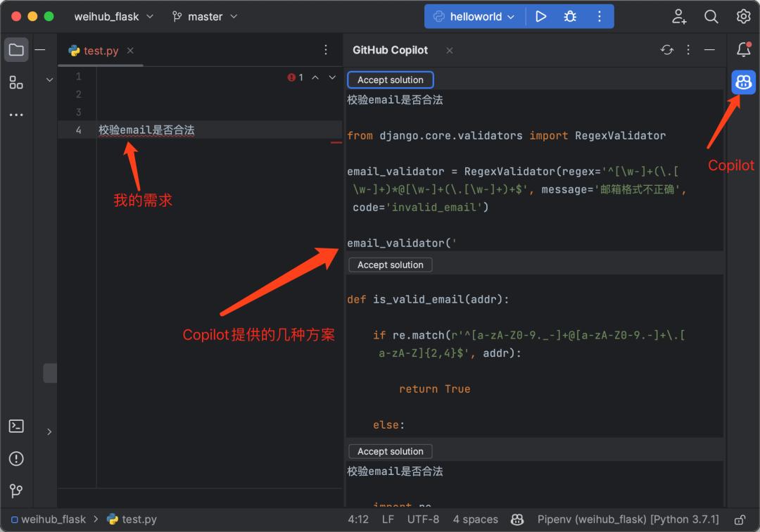
Task: Open the Git tool window icon
Action: tap(15, 490)
